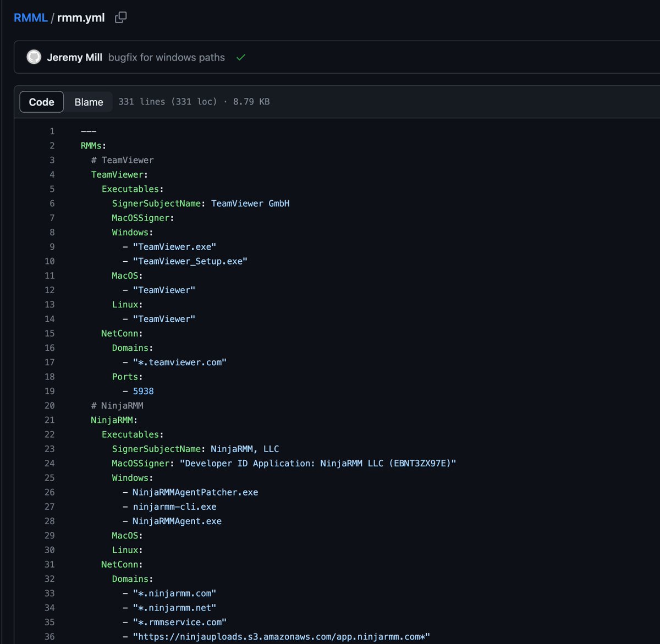Viewport: 660px width, 644px height.
Task: Click the "331 lines (331 loc) · 8.79 KB" text
Action: point(194,102)
